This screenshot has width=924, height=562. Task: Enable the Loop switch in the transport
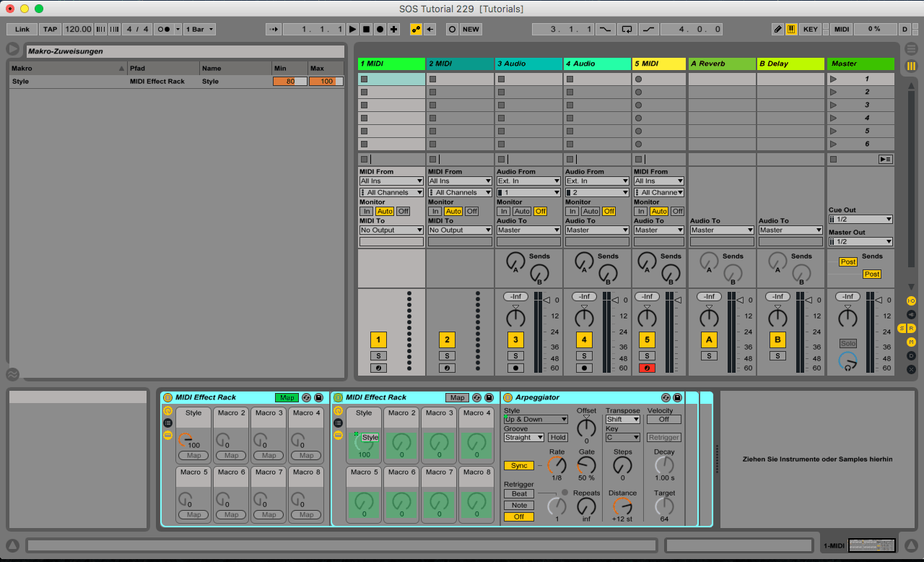point(627,30)
